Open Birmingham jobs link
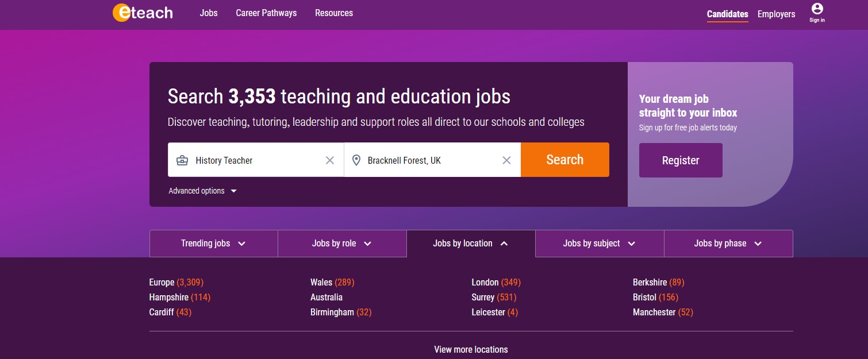 [341, 312]
